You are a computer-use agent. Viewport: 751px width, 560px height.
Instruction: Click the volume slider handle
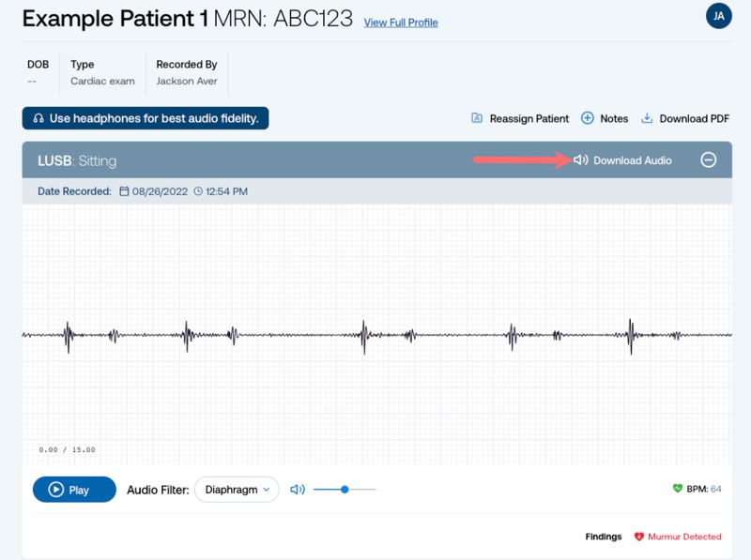(x=345, y=489)
